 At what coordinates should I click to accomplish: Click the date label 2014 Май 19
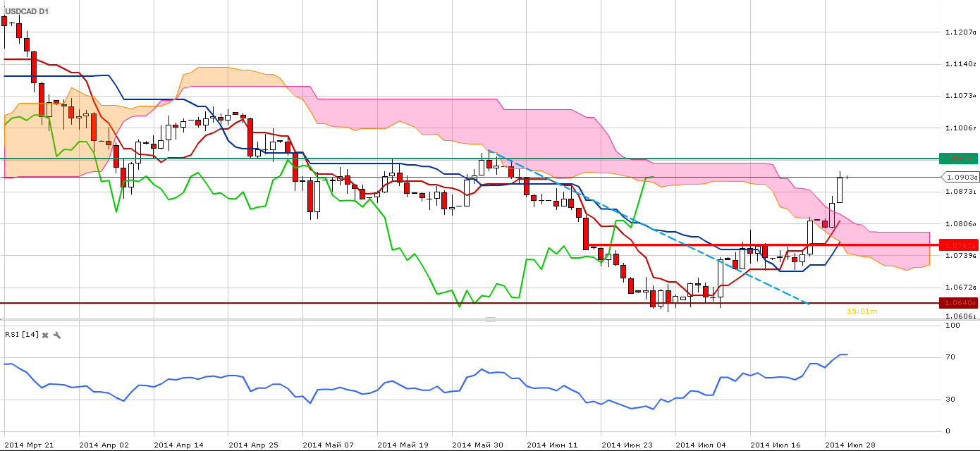click(402, 445)
